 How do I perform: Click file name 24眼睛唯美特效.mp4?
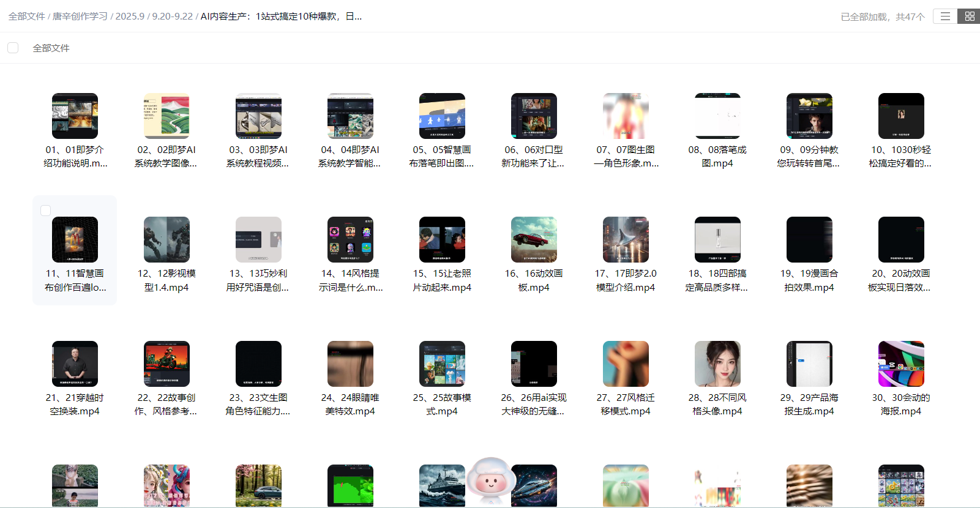point(350,404)
